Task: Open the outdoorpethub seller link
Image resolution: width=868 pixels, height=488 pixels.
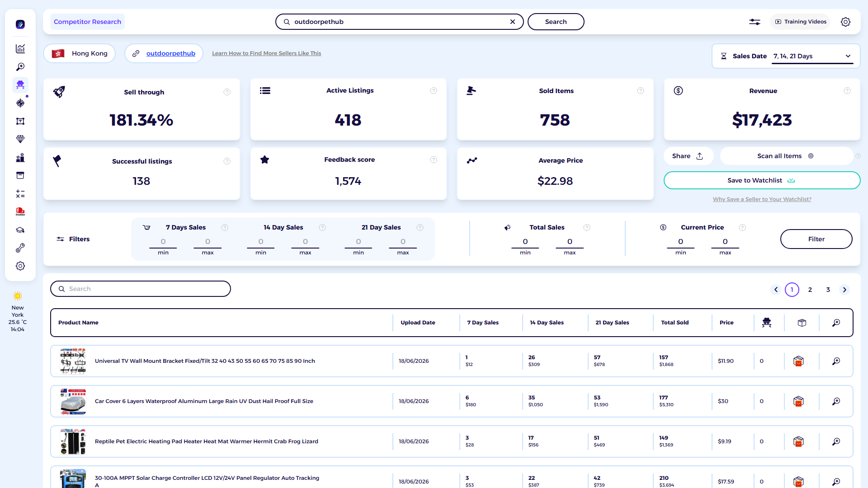Action: 171,53
